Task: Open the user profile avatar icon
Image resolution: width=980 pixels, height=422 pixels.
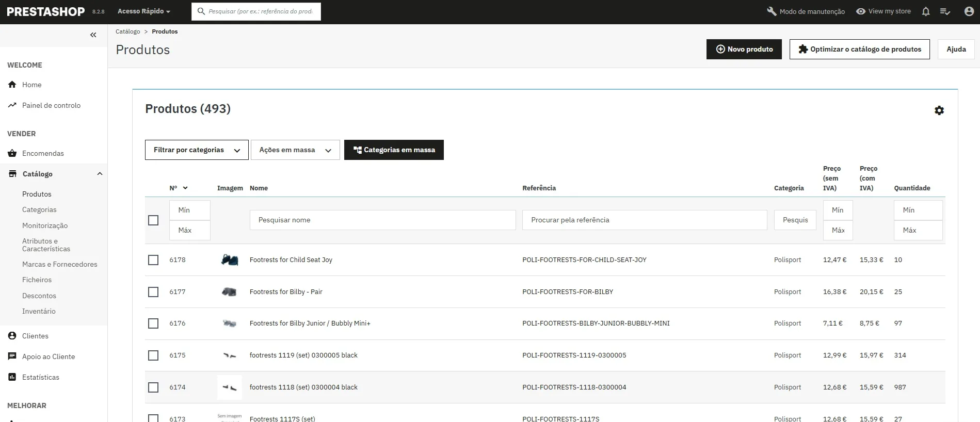Action: [x=969, y=11]
